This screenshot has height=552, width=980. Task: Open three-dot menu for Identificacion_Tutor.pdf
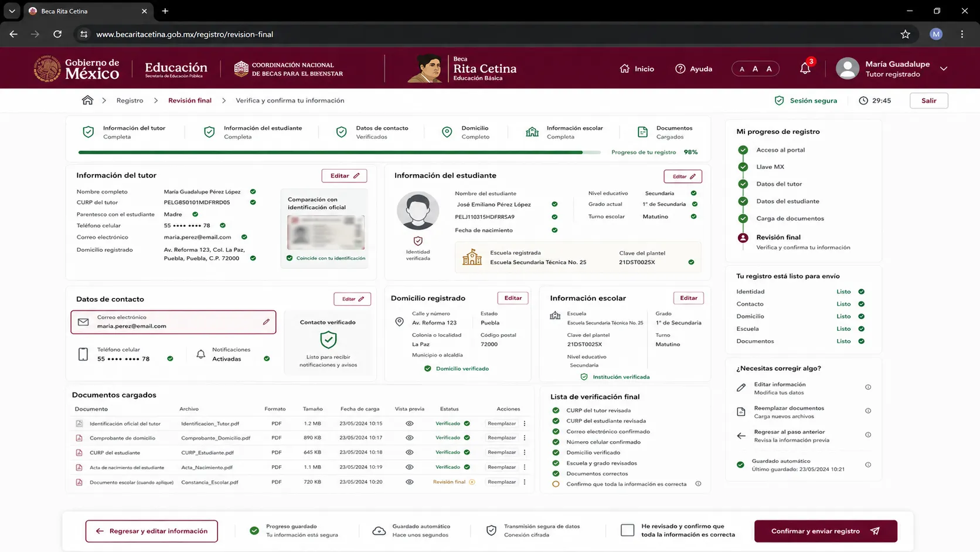click(525, 424)
